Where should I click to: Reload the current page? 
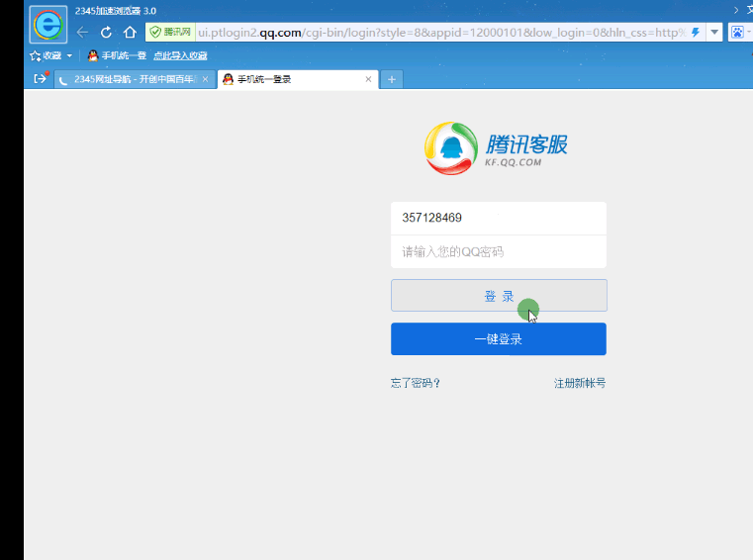[106, 33]
